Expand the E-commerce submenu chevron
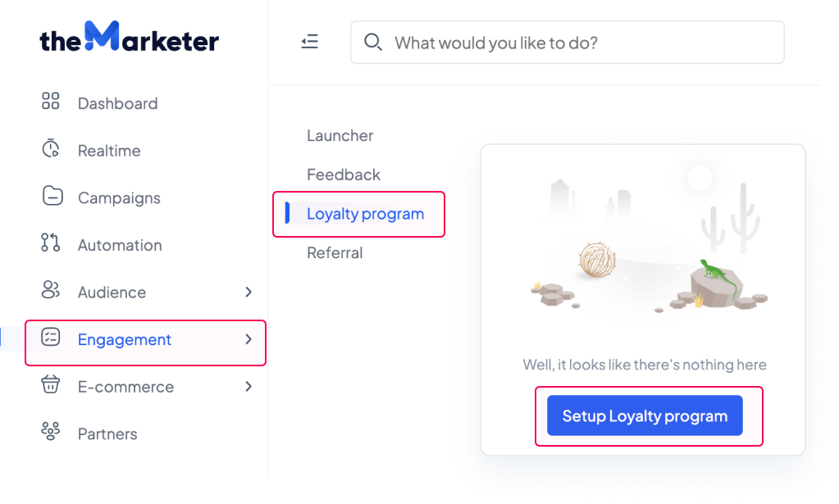This screenshot has width=839, height=504. point(249,387)
